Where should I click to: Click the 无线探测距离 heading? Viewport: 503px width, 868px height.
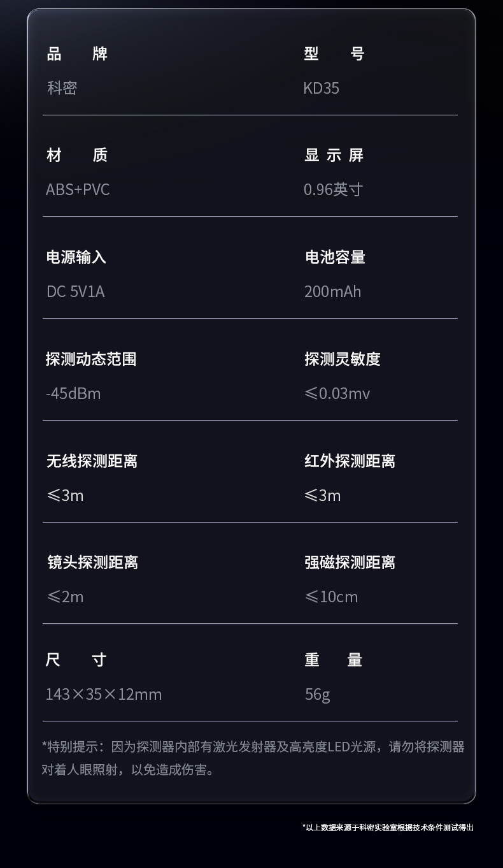[x=92, y=461]
